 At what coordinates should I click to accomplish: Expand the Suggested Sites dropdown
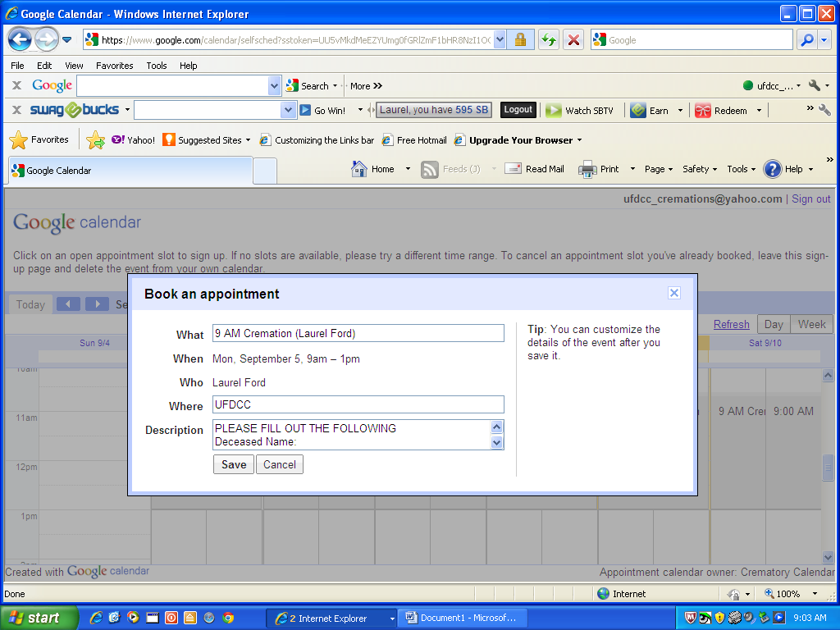point(248,140)
